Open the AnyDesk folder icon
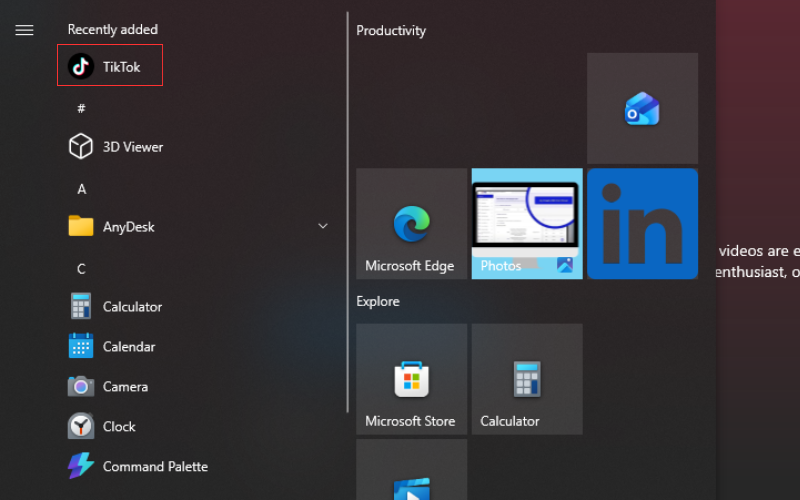 pos(81,226)
